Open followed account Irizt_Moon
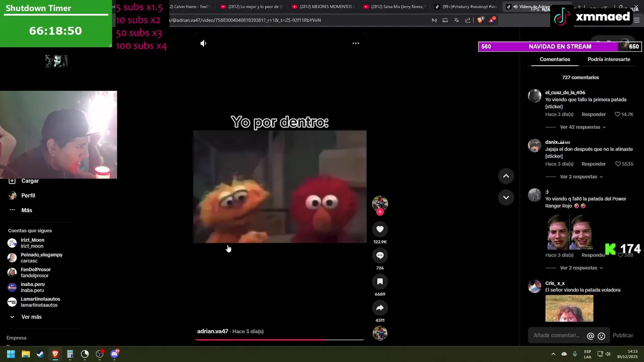Screen dimensions: 644x362 [32, 243]
